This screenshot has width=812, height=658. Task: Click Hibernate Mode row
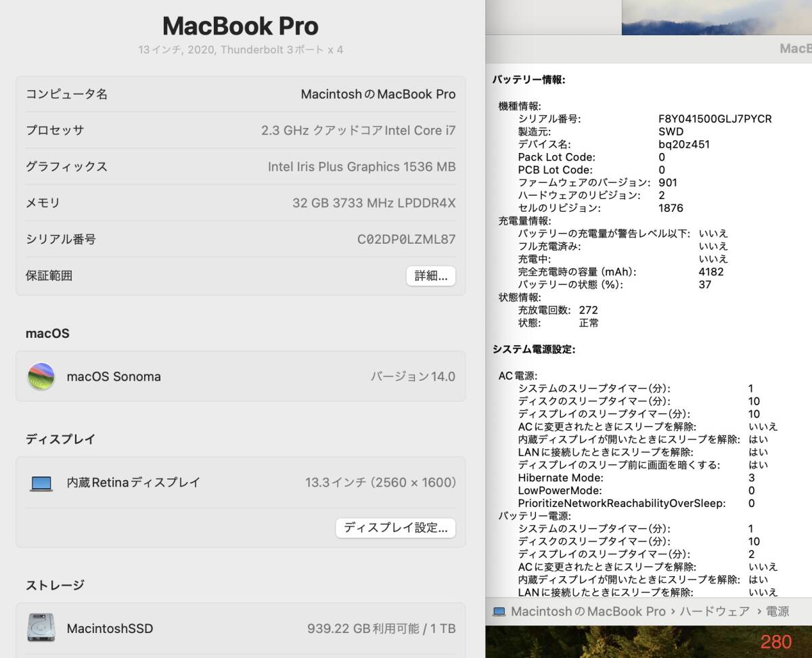(x=637, y=477)
